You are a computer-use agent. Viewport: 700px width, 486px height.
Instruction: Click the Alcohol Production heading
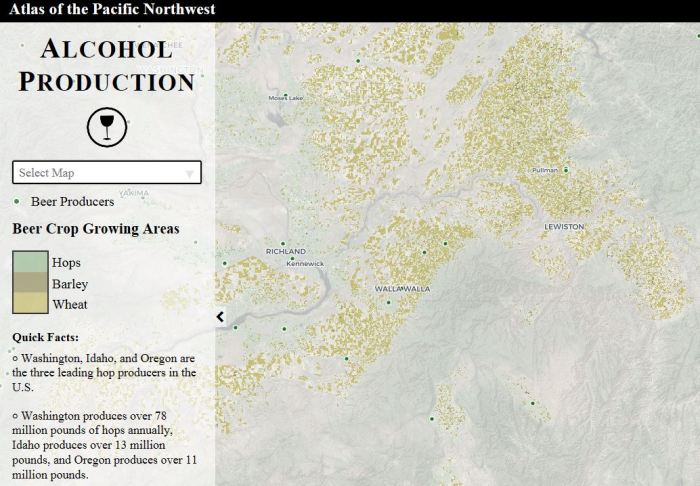106,65
